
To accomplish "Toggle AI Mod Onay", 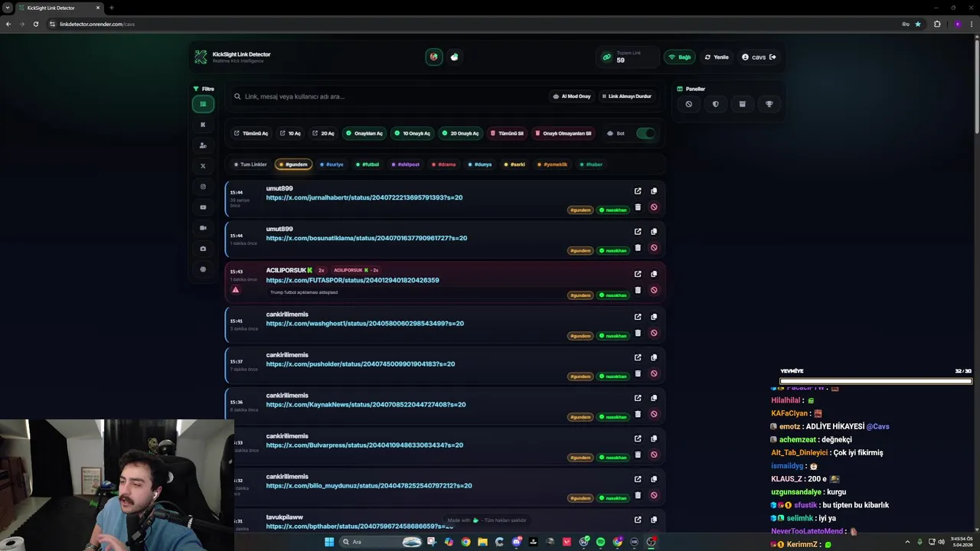I will pyautogui.click(x=571, y=96).
